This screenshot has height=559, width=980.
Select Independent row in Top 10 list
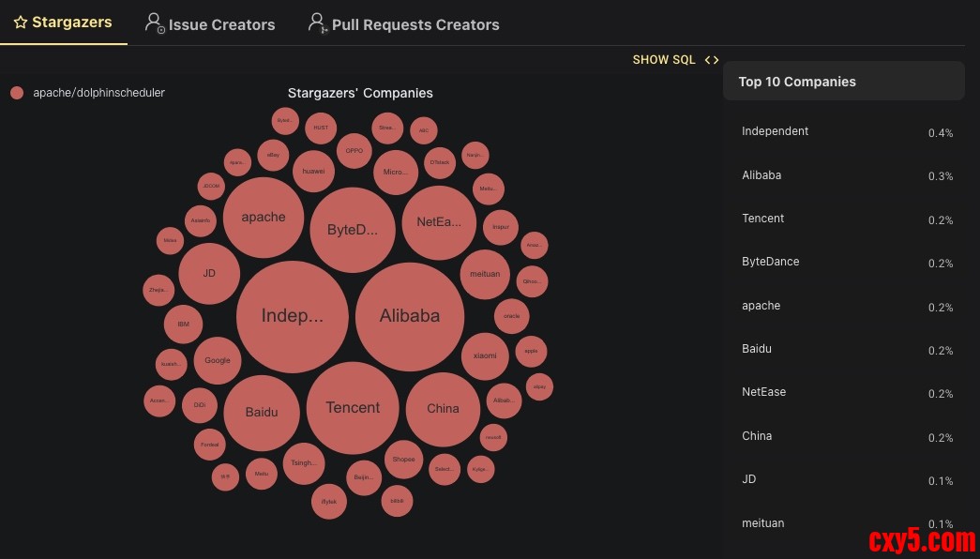847,132
